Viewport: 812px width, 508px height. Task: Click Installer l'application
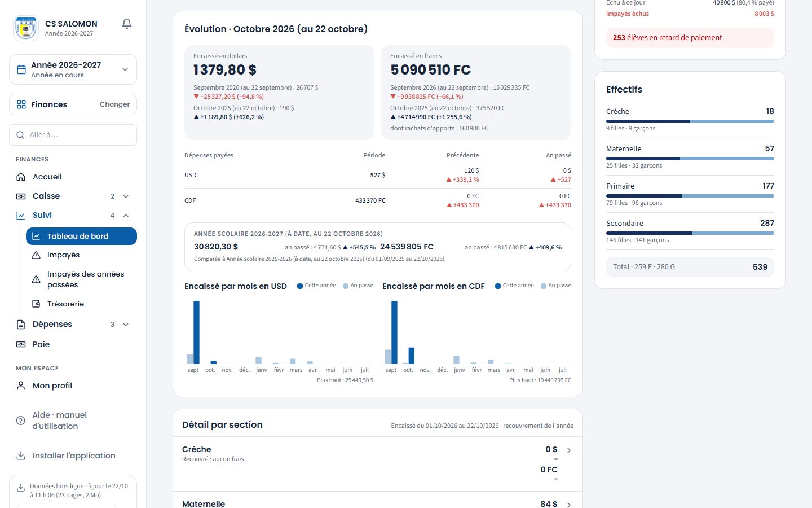[73, 456]
